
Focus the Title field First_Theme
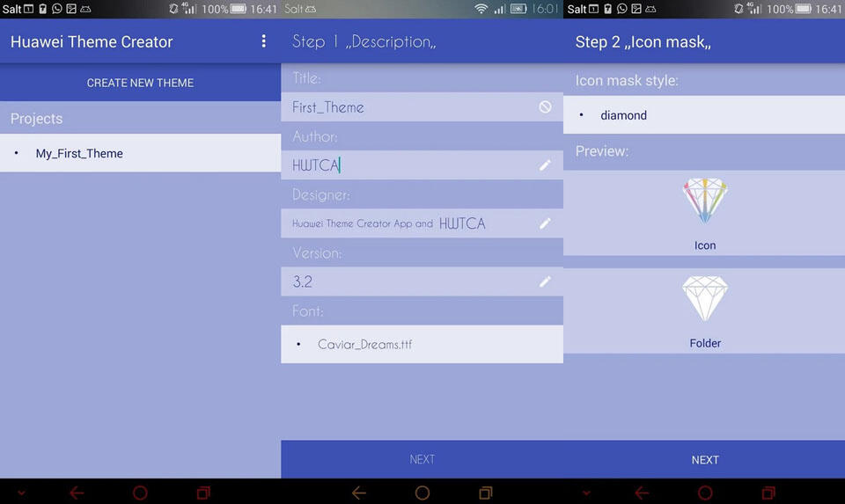[422, 107]
